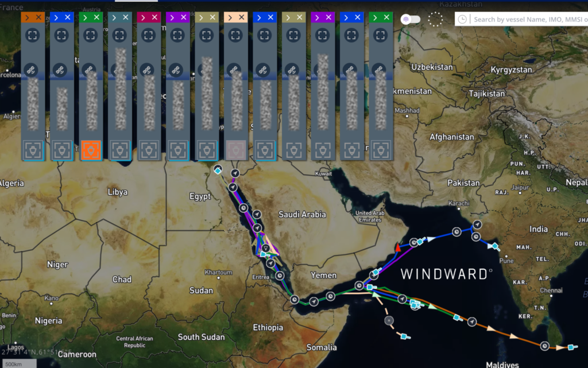Viewport: 588px width, 368px height.
Task: Focus map on peach-header card vessel
Action: pos(235,35)
